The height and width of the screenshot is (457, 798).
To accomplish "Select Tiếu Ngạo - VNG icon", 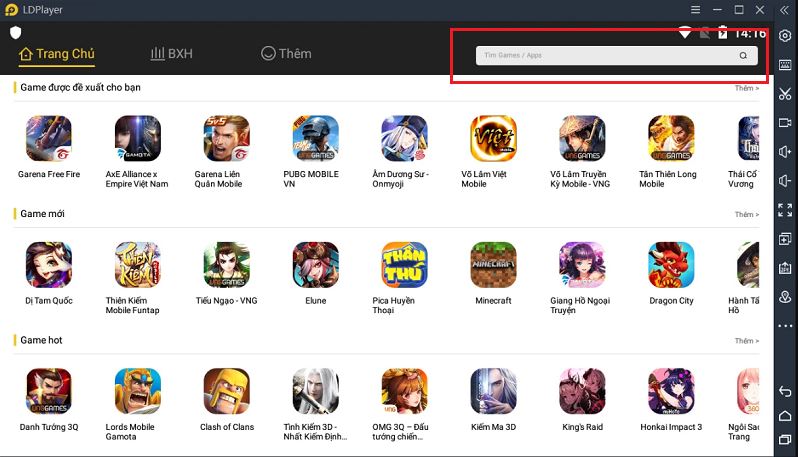I will (226, 265).
